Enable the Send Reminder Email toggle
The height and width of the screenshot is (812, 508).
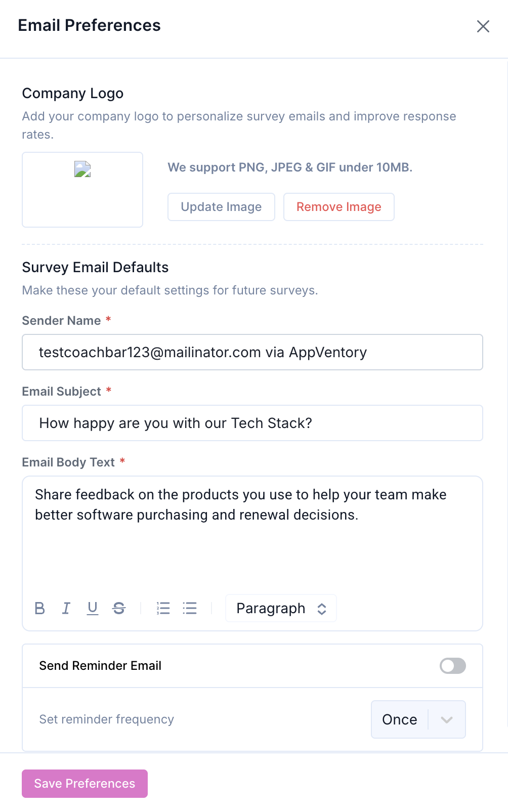tap(453, 666)
